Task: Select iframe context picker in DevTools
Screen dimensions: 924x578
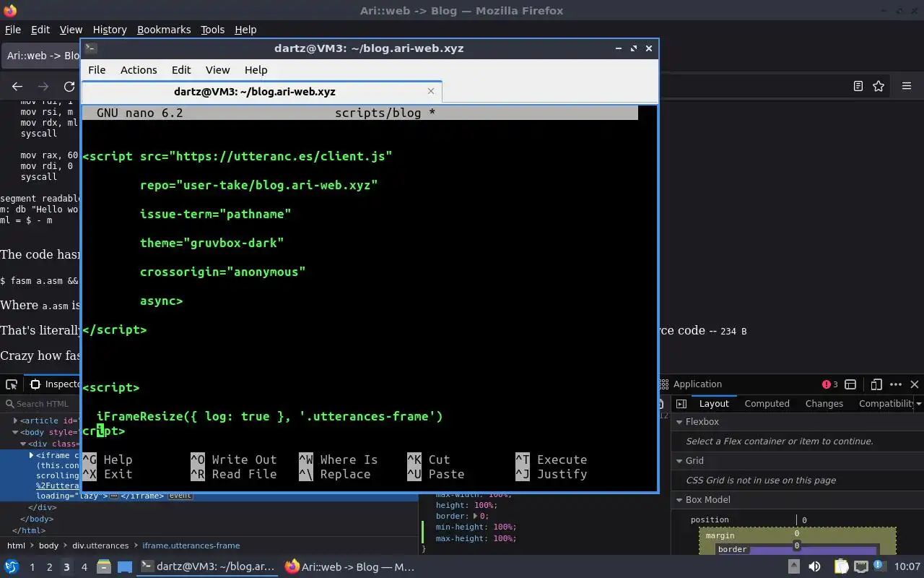Action: [x=850, y=384]
